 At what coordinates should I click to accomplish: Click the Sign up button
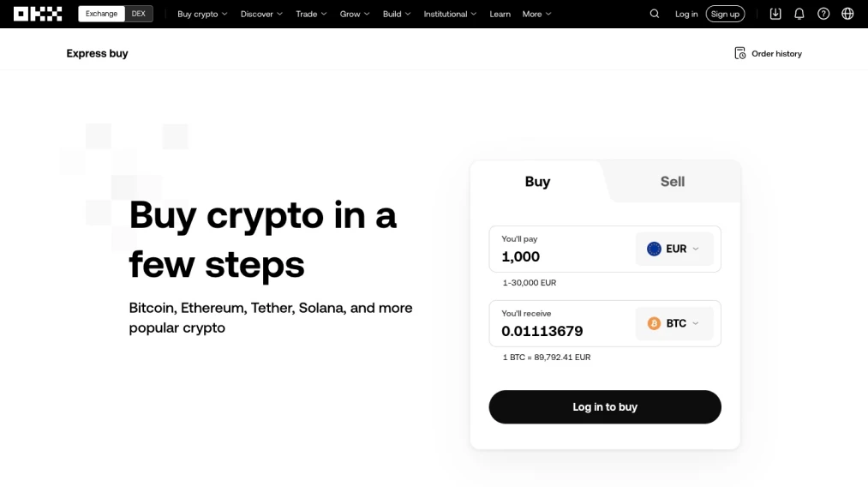725,14
